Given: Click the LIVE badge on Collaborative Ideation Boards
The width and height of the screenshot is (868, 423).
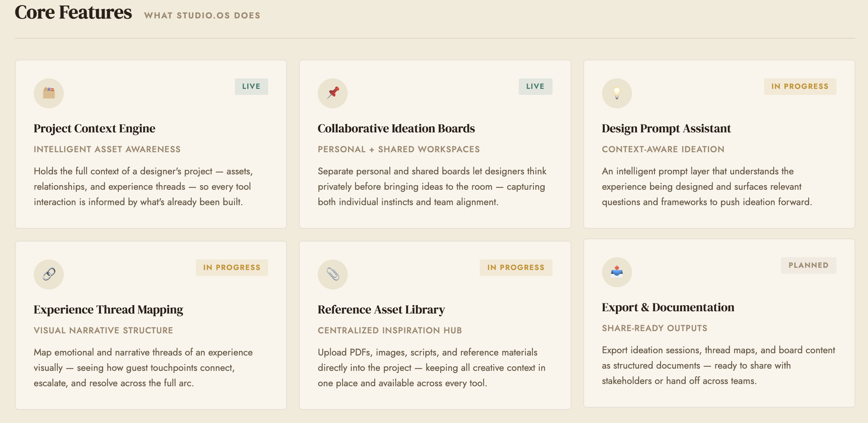Looking at the screenshot, I should 536,86.
